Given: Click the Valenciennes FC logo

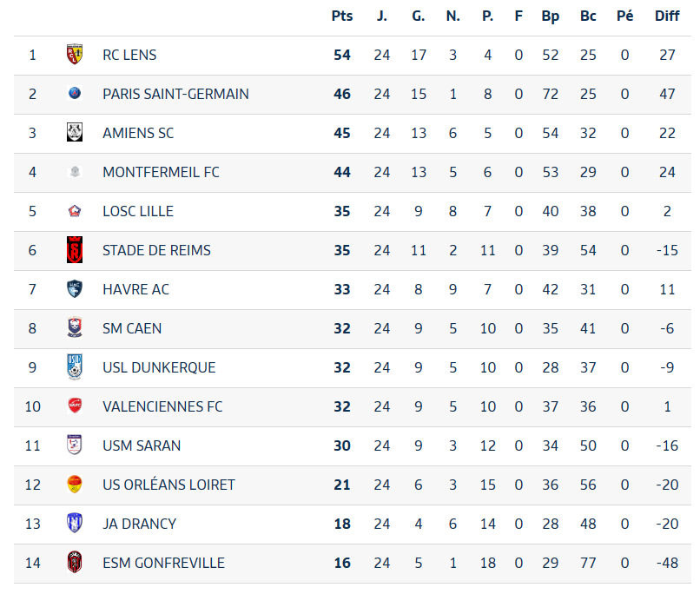Looking at the screenshot, I should coord(75,406).
